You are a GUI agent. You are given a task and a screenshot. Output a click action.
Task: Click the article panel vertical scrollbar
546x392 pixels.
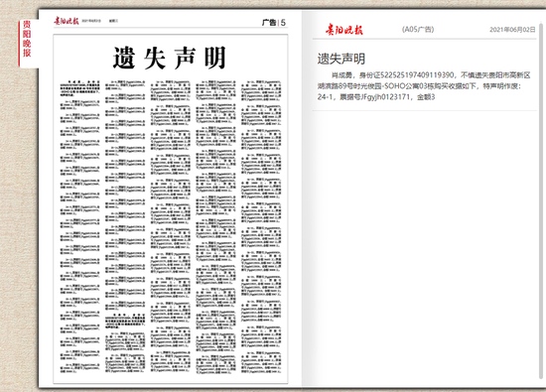[x=541, y=200]
